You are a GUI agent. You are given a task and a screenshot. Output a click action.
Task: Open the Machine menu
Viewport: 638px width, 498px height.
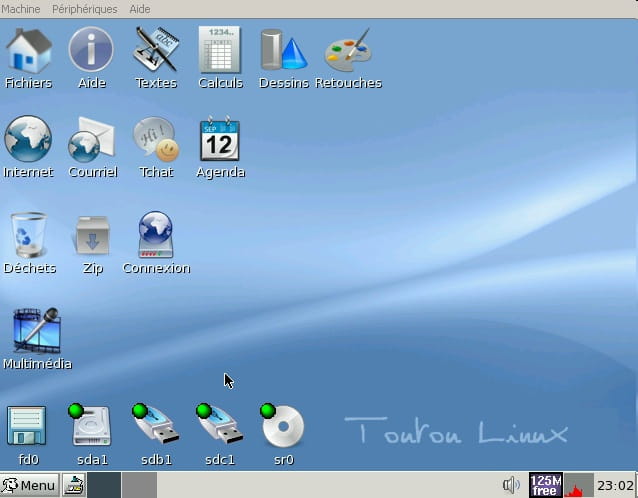20,9
